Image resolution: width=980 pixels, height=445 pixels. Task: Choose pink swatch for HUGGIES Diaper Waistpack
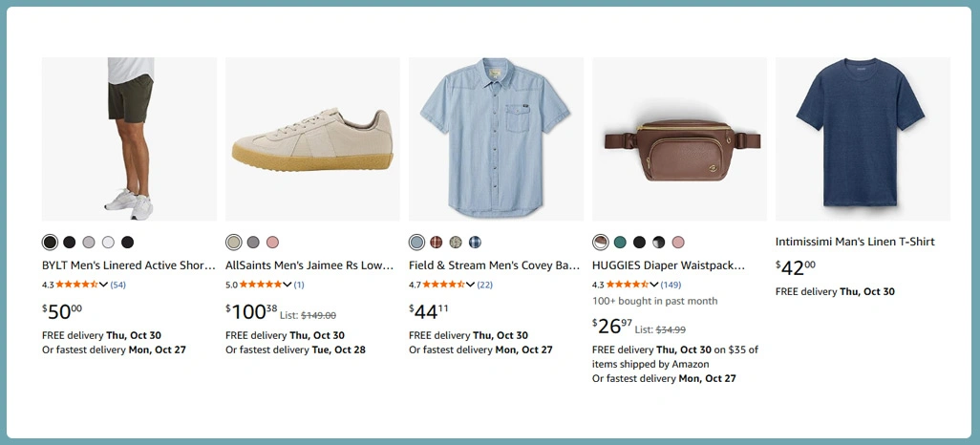click(x=678, y=243)
